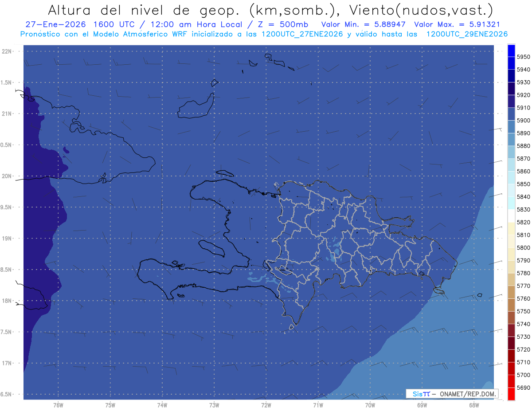The image size is (532, 411).
Task: Click the '22N' latitude axis label
Action: tap(7, 51)
